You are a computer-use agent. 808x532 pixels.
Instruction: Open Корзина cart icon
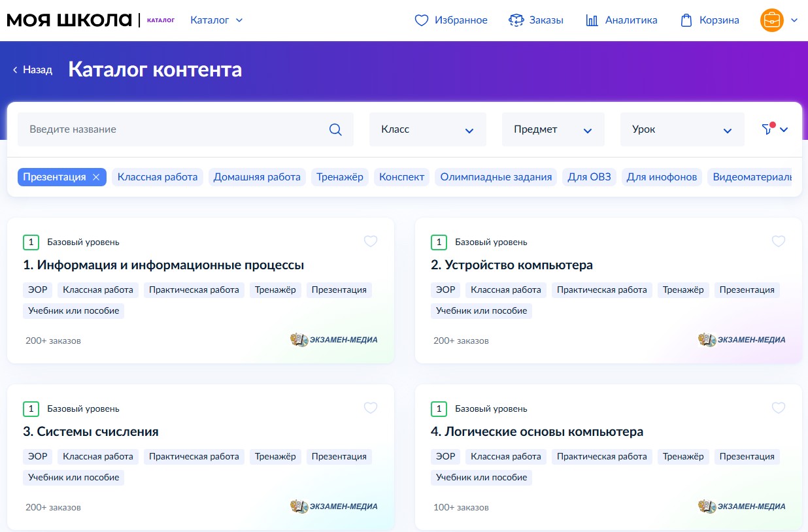[x=686, y=20]
